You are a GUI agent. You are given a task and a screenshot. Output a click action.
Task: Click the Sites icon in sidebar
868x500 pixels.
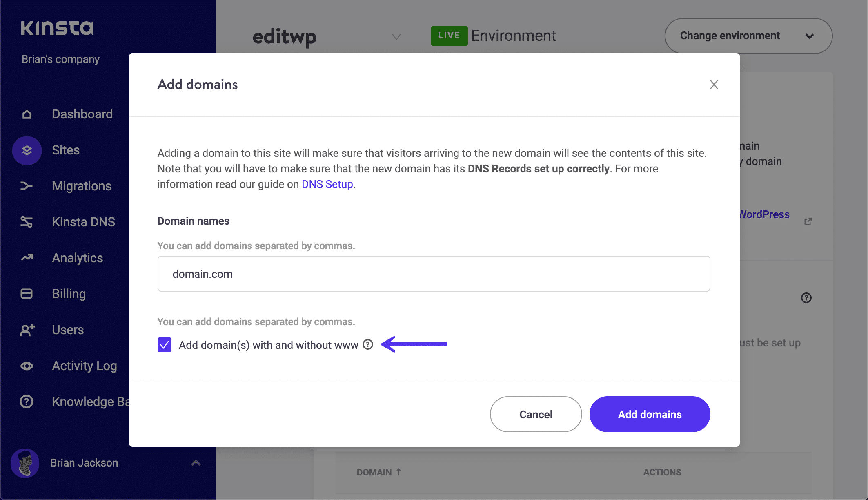[x=27, y=150]
